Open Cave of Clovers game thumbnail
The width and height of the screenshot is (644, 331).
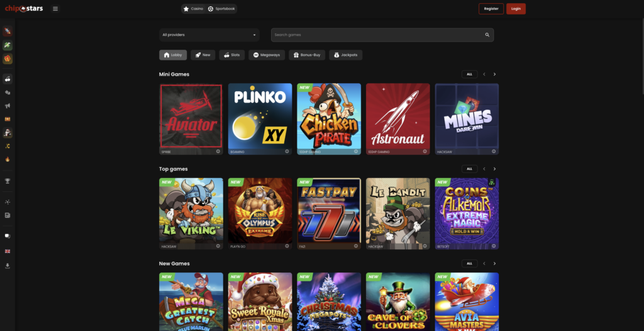(x=398, y=302)
